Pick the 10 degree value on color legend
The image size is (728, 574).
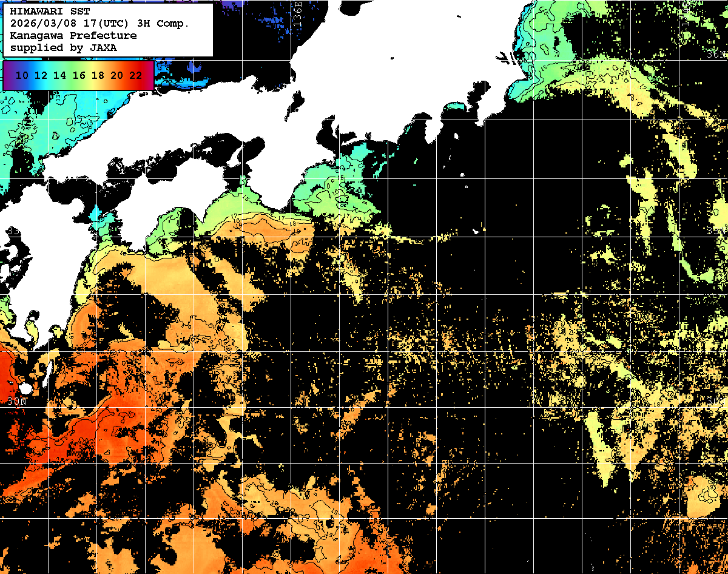[x=22, y=75]
